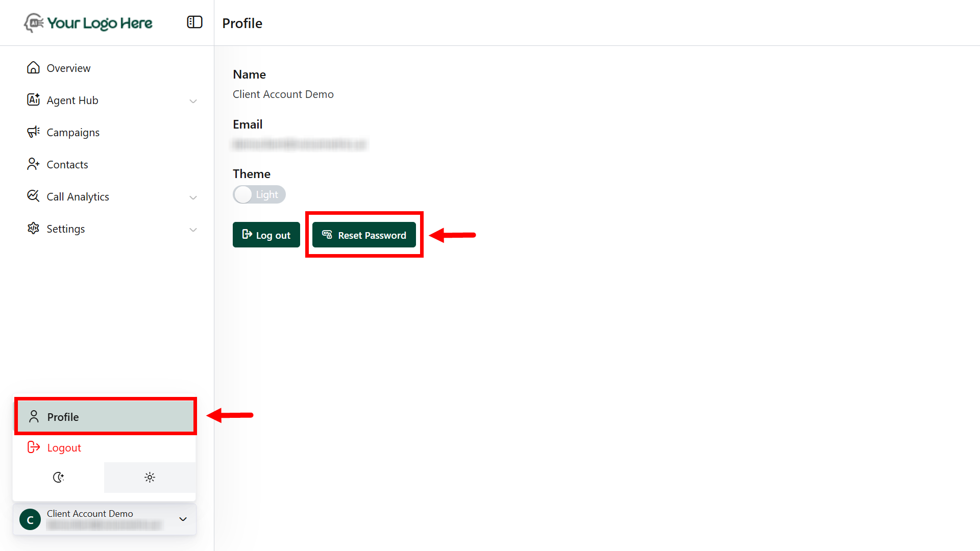The height and width of the screenshot is (551, 980).
Task: Click Your Logo Here logo
Action: [88, 23]
